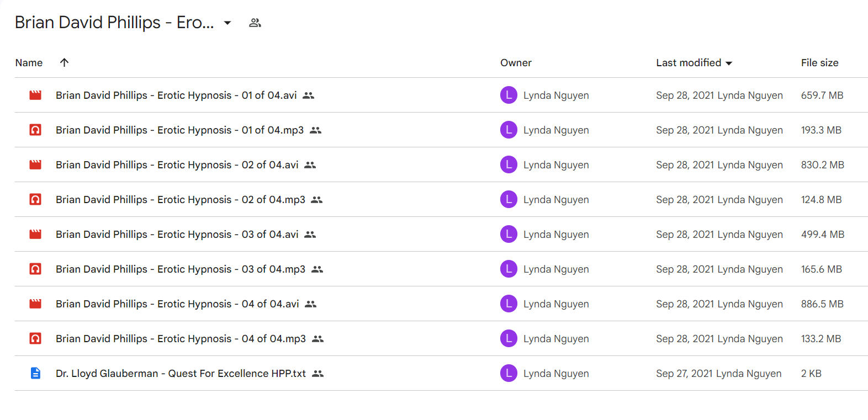Click modified date in the 02 of 04.avi row

685,165
